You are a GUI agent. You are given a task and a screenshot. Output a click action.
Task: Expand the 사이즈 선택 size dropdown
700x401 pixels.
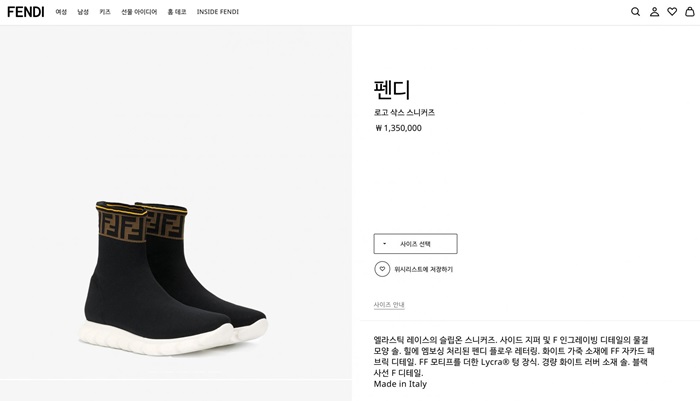pyautogui.click(x=415, y=244)
